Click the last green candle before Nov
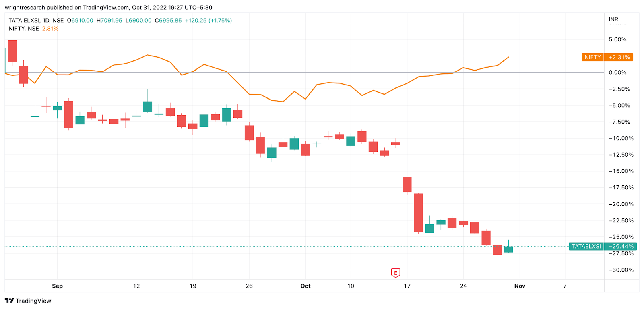 pos(508,249)
